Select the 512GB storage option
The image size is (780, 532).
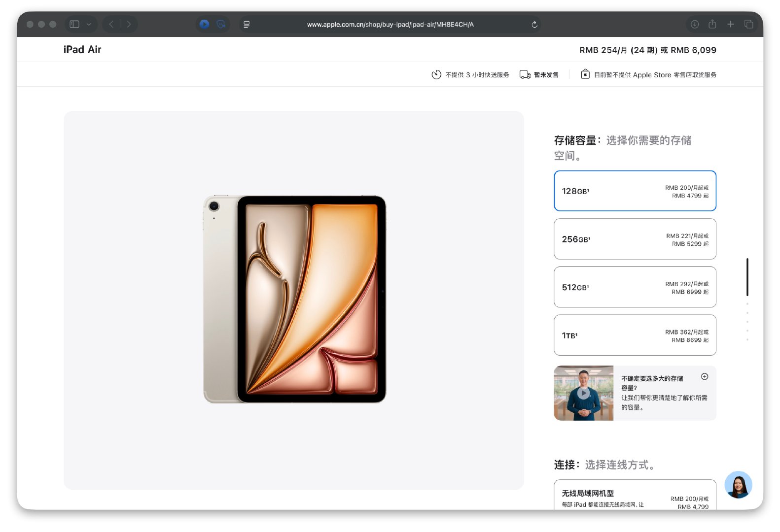(635, 287)
